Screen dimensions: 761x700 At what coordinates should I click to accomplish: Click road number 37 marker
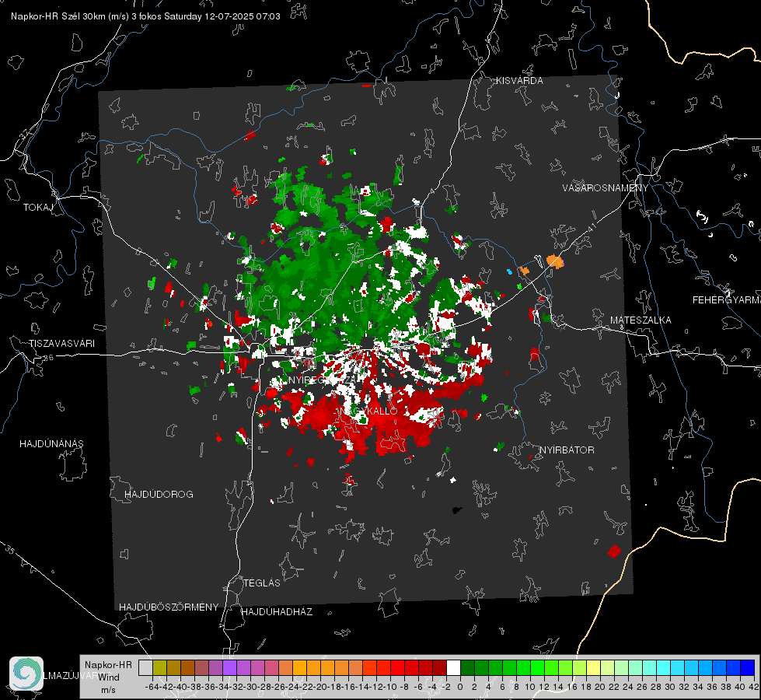[x=24, y=134]
